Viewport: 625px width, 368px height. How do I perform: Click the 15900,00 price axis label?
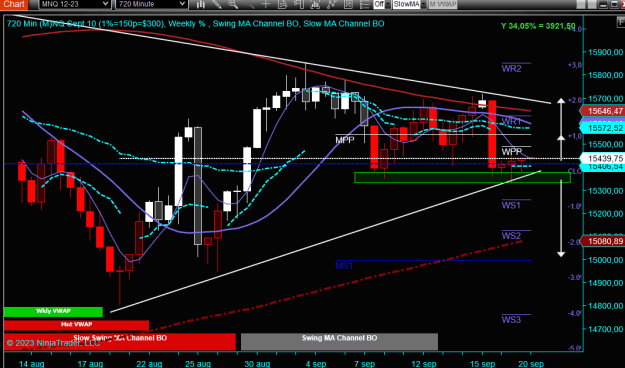tap(605, 52)
